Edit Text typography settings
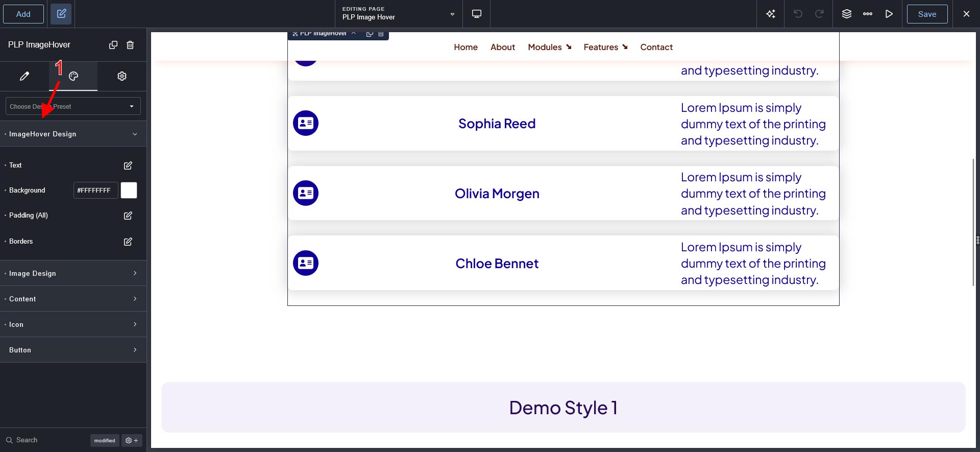The width and height of the screenshot is (980, 452). pos(128,165)
